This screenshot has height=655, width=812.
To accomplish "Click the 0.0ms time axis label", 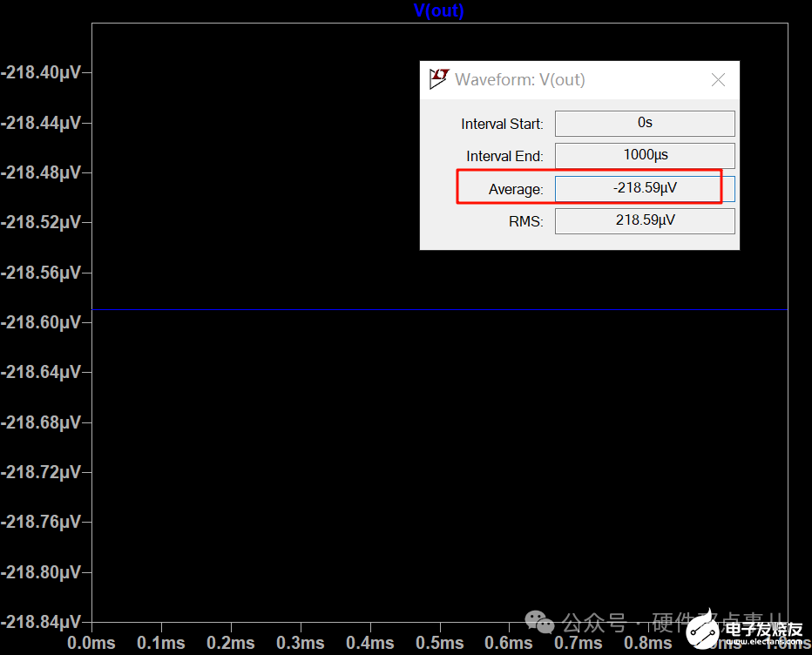I will click(91, 643).
